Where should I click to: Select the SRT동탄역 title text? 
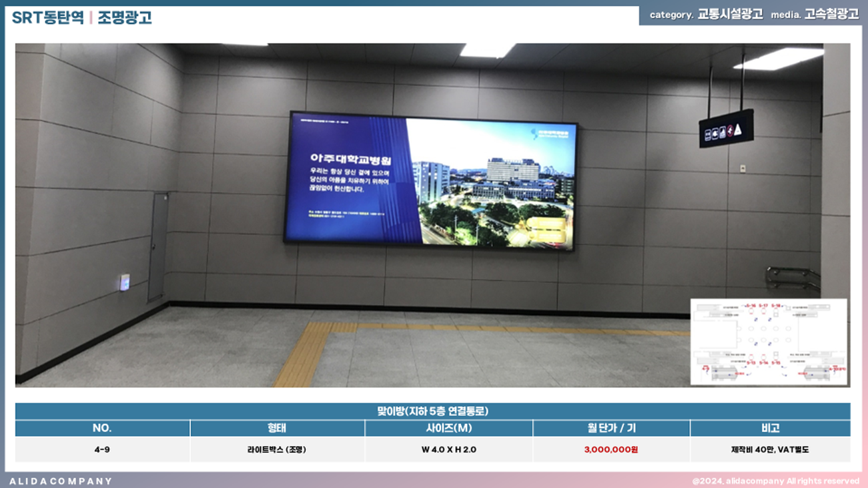[x=47, y=18]
